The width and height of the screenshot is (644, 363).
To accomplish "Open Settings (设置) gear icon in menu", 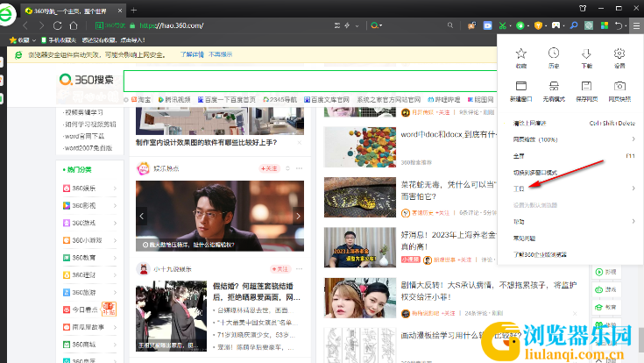I will pos(619,53).
